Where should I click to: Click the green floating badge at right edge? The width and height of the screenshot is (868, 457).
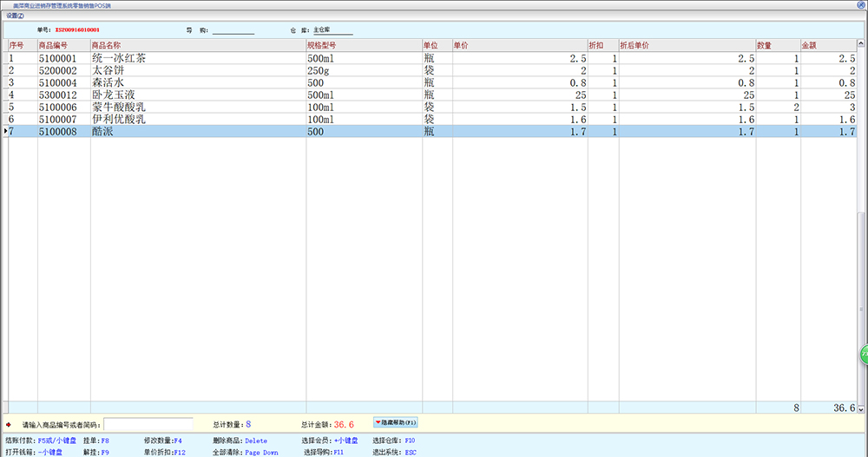click(x=863, y=354)
